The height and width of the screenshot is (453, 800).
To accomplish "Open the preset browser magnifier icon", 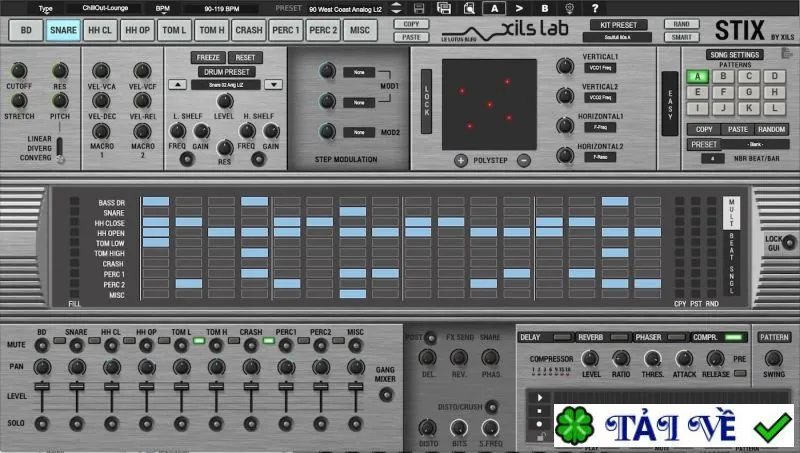I will tap(469, 8).
